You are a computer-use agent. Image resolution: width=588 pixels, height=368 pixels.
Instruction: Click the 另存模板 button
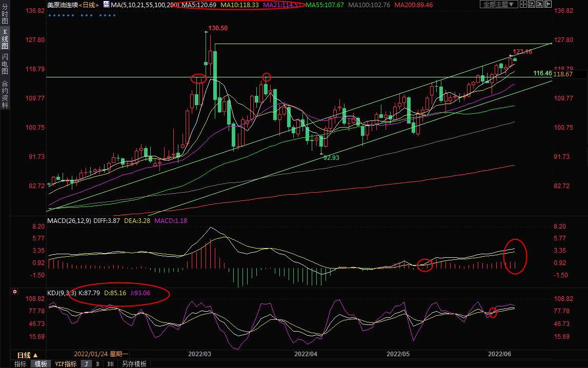134,364
